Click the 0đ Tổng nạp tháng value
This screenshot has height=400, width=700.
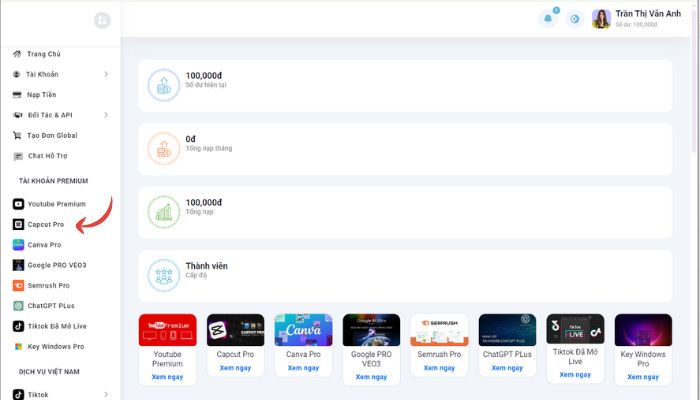point(191,139)
